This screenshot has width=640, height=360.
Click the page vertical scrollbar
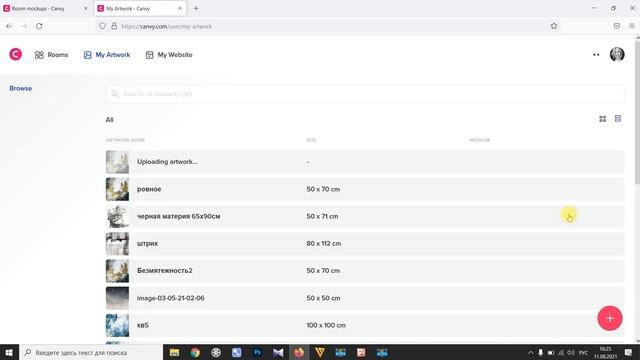click(x=637, y=112)
